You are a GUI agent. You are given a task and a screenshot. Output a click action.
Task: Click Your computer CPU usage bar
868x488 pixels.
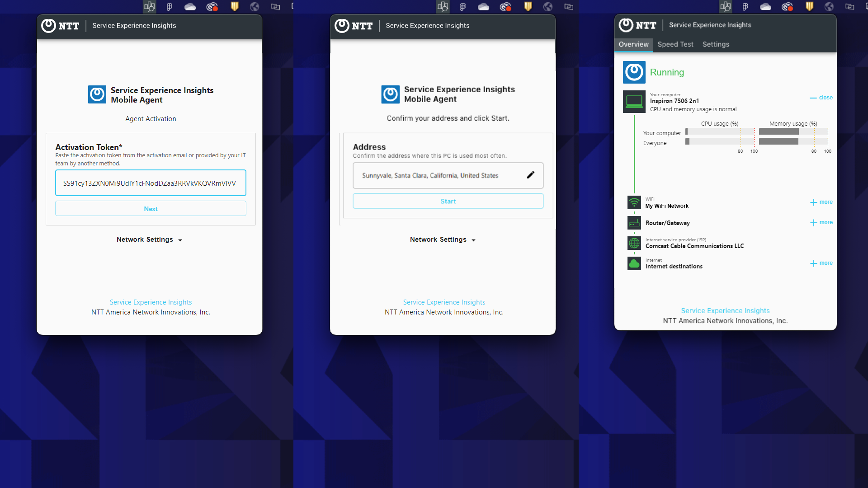pyautogui.click(x=720, y=131)
